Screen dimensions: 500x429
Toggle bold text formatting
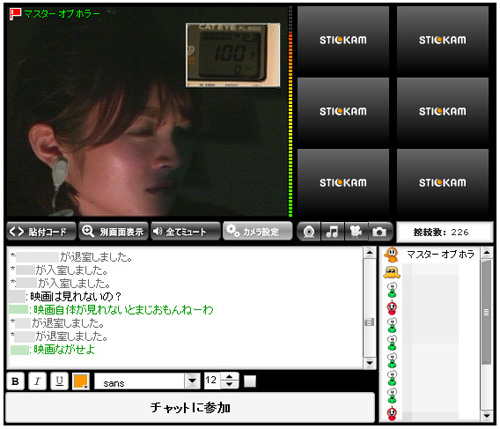[x=15, y=381]
